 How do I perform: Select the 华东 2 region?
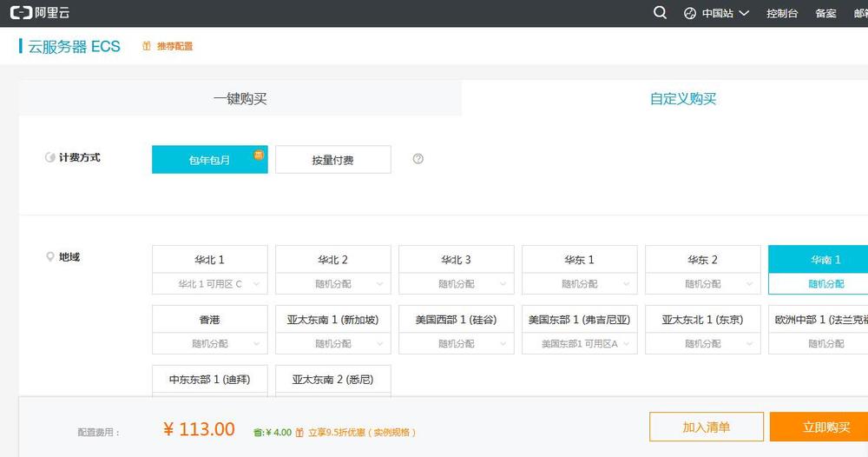click(703, 259)
